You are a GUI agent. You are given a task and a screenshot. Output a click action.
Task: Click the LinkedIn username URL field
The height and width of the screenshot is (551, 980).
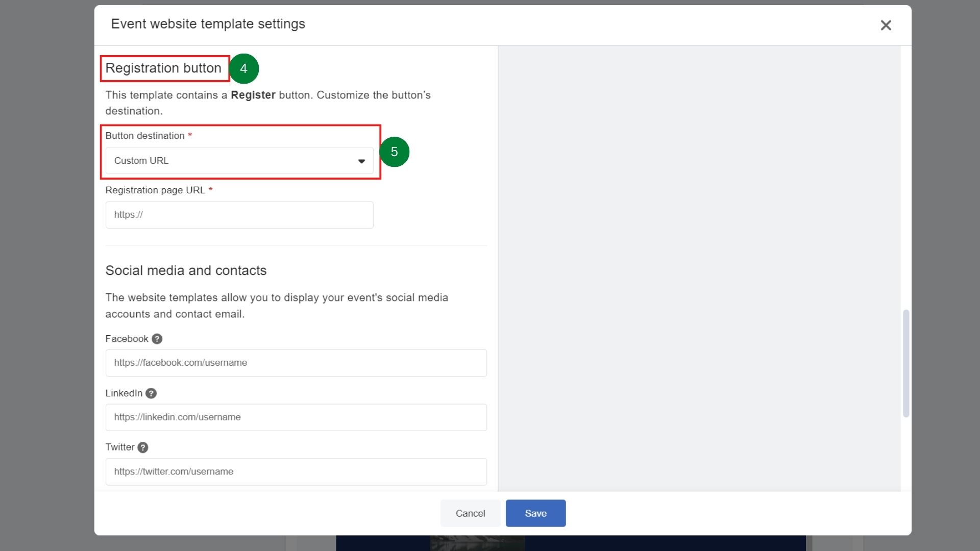296,417
